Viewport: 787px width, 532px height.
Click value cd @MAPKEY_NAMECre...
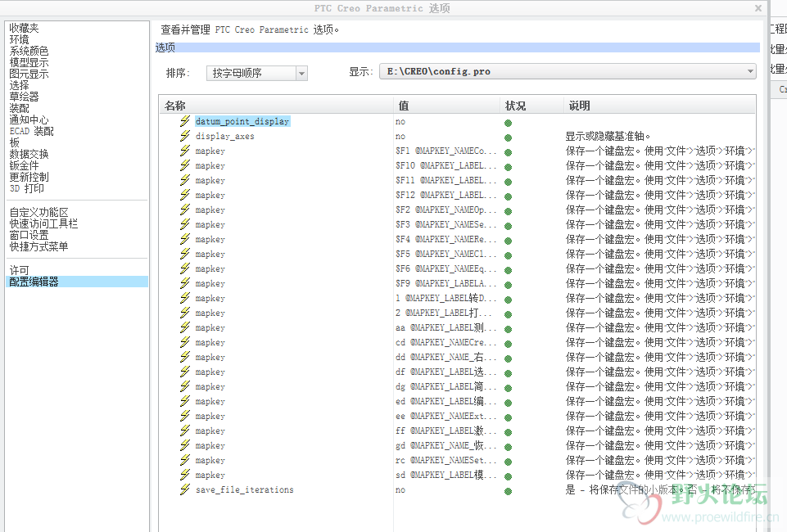click(446, 342)
